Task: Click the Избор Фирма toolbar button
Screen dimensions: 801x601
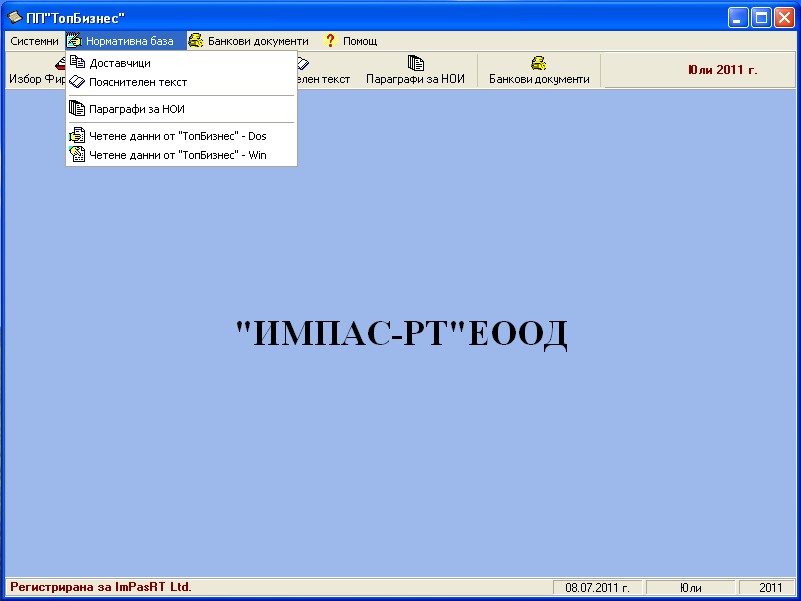Action: 36,71
